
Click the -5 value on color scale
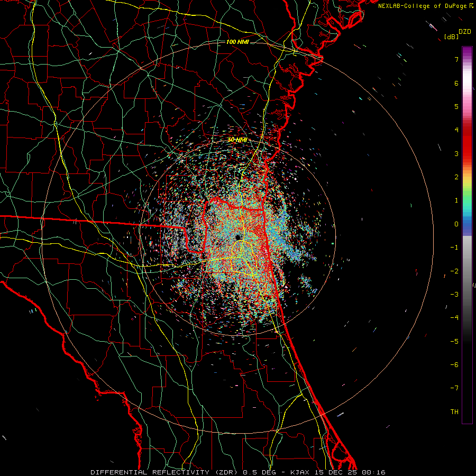point(454,341)
